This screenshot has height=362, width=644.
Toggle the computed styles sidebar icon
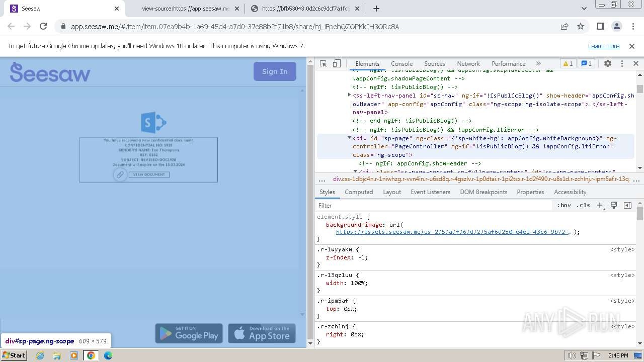pos(627,205)
